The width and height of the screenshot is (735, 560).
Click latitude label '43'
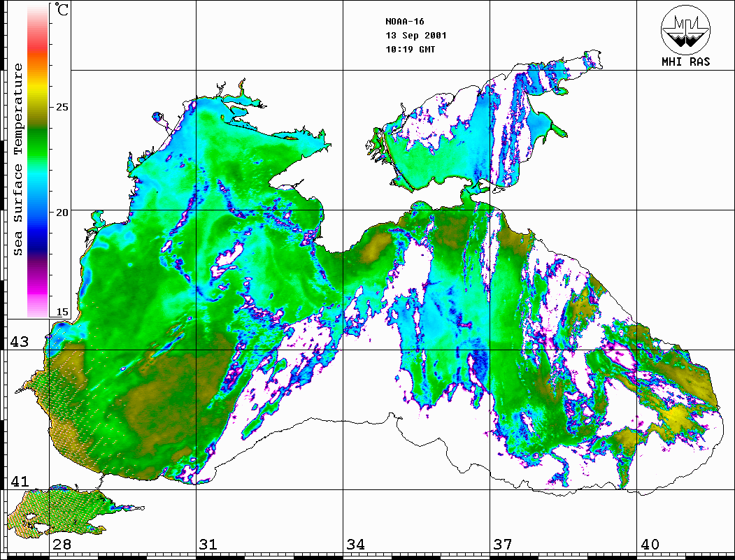click(19, 342)
